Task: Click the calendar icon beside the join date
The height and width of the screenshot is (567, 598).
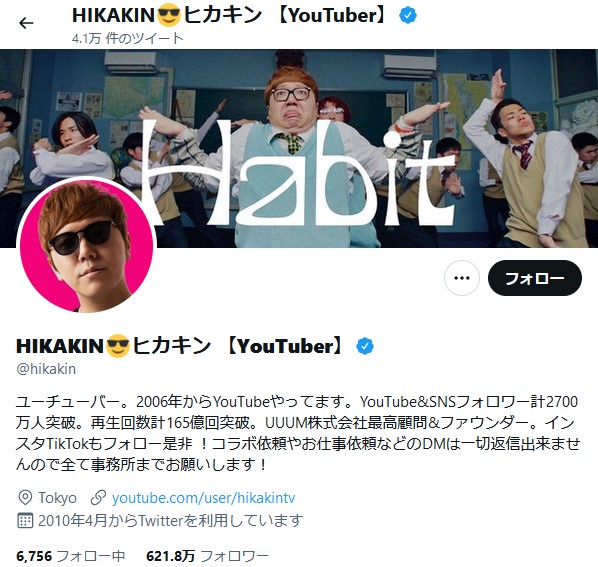Action: click(x=25, y=520)
